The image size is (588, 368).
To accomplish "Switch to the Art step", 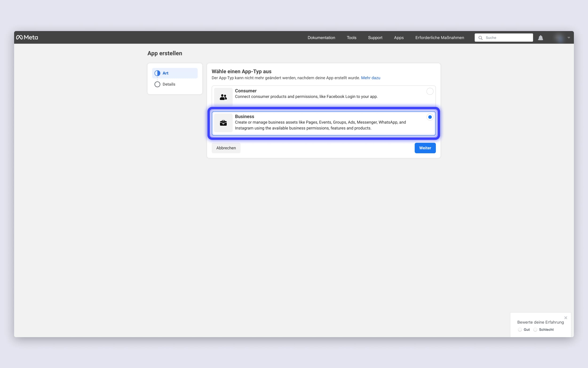I will tap(175, 73).
